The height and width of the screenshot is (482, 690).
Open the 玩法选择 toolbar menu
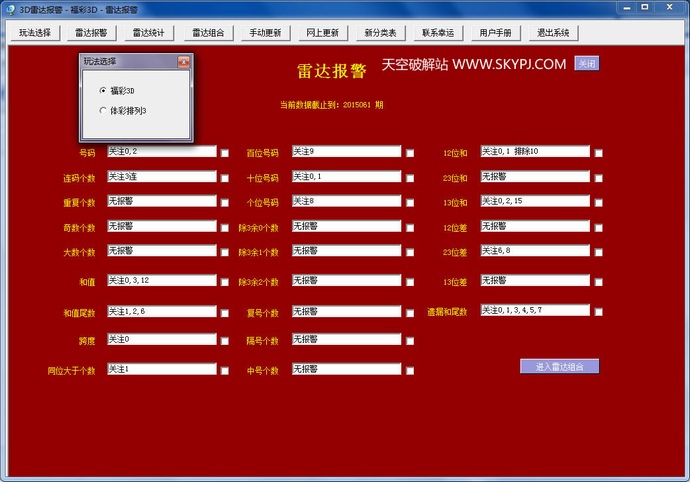pos(35,33)
